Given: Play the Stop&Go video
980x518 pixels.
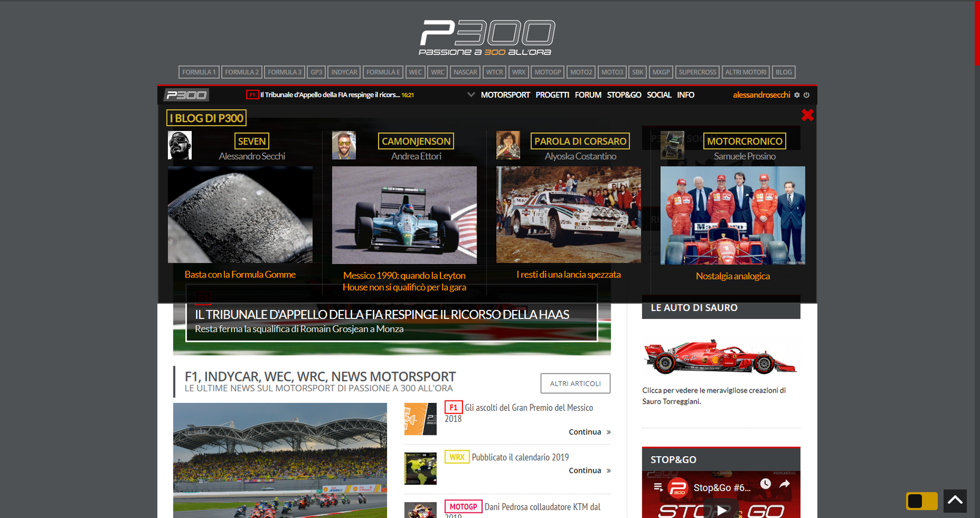Looking at the screenshot, I should point(722,509).
